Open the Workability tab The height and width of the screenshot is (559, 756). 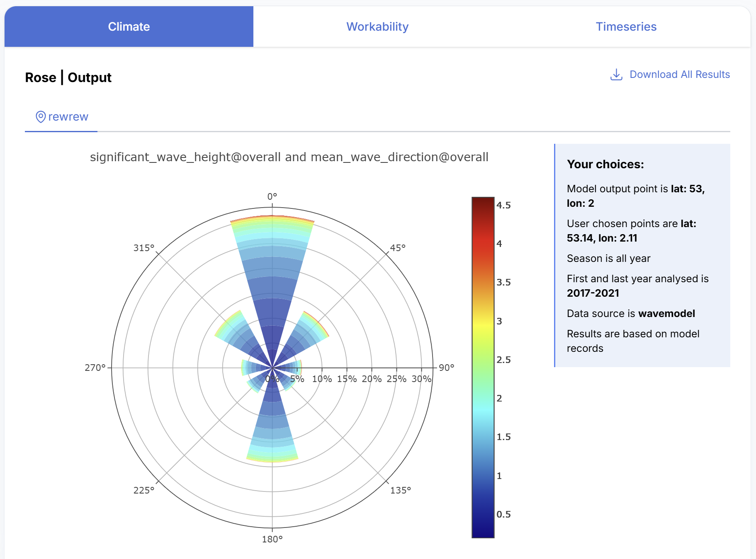pos(377,27)
